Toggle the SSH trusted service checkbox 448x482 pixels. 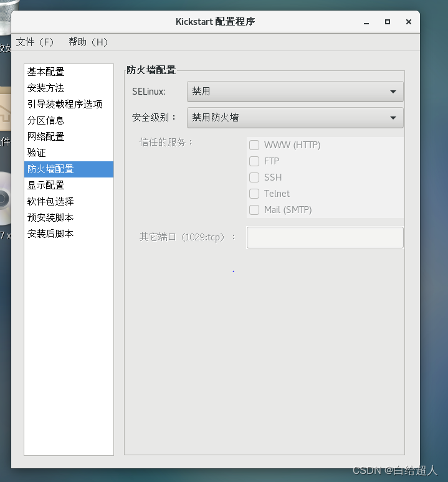click(254, 177)
